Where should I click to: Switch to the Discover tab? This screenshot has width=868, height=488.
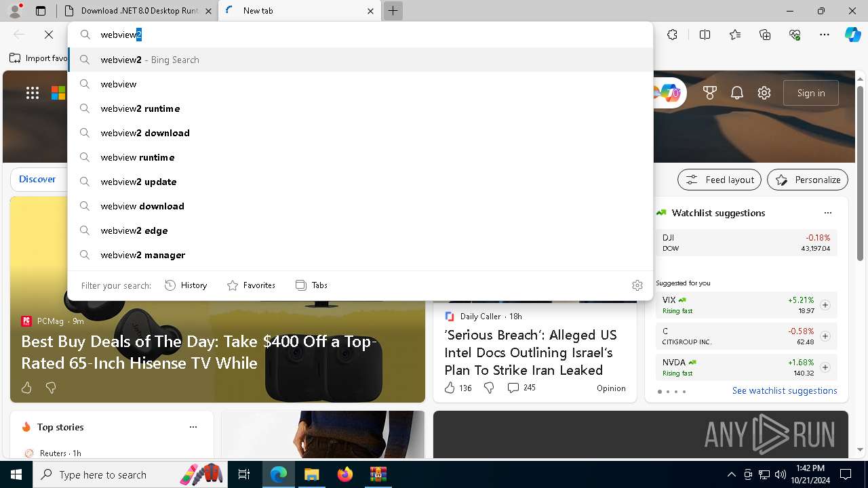pos(37,179)
